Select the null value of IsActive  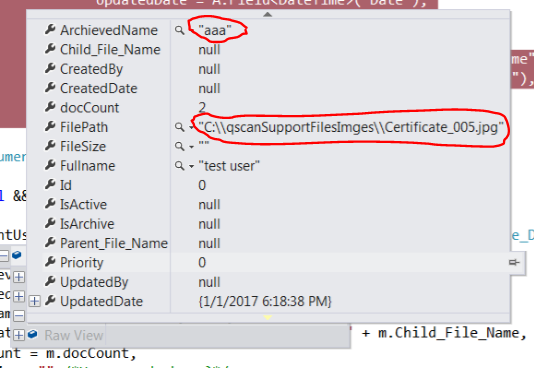pyautogui.click(x=209, y=205)
